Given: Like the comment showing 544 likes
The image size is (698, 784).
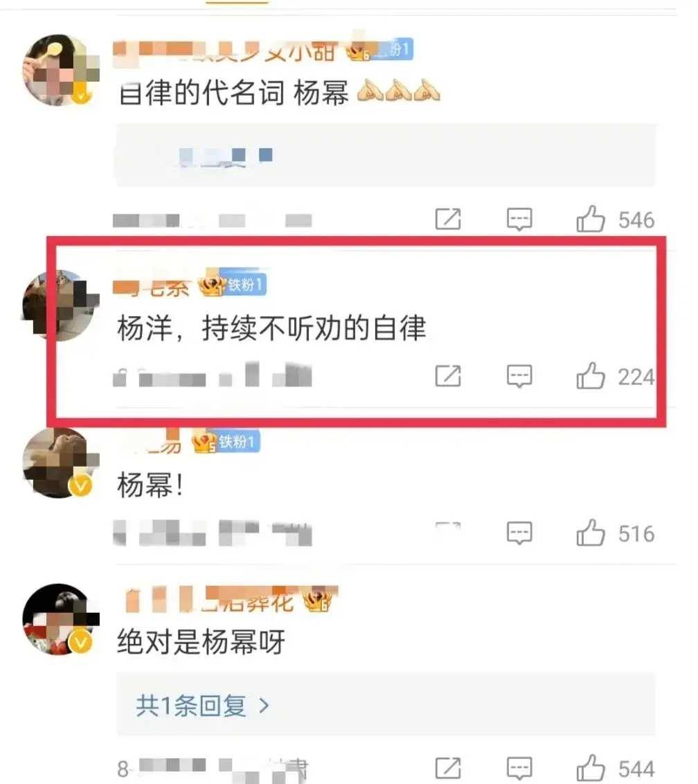Looking at the screenshot, I should pos(591,768).
